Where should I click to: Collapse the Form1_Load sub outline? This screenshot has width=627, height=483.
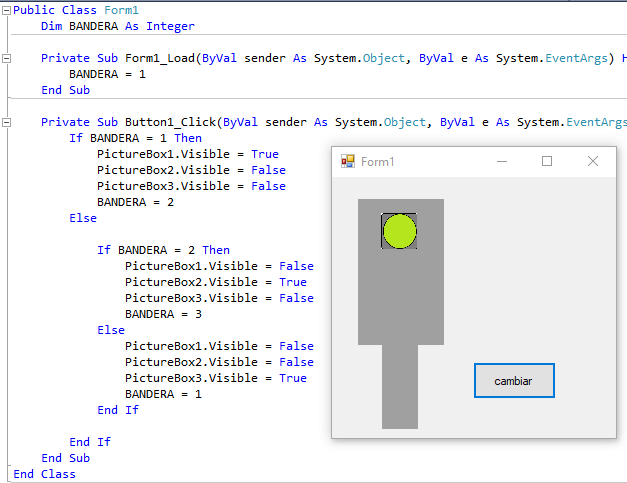[6, 59]
